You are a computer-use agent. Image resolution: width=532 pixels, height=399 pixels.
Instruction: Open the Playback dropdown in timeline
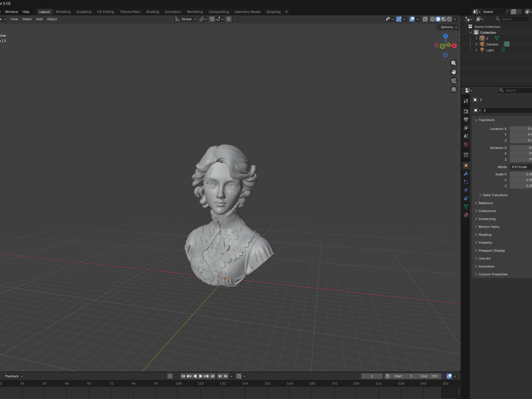13,376
